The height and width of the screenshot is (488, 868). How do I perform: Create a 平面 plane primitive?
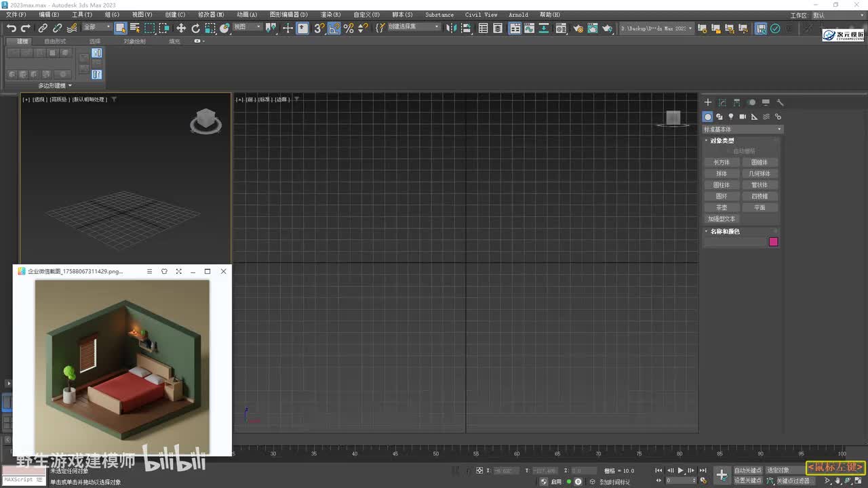pos(759,207)
